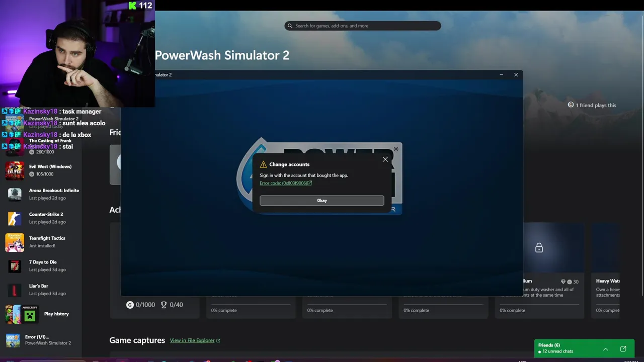Expand the Friends (6) panel with the chevron
This screenshot has height=362, width=644.
point(606,349)
